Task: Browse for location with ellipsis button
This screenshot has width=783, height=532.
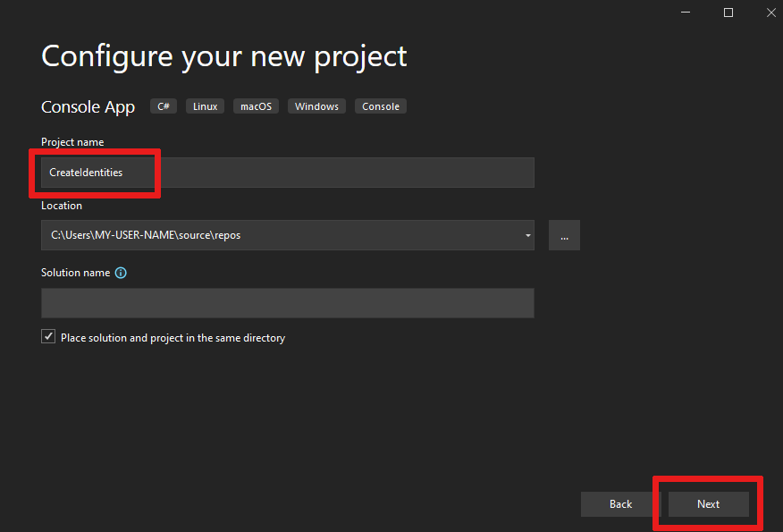Action: pyautogui.click(x=564, y=235)
